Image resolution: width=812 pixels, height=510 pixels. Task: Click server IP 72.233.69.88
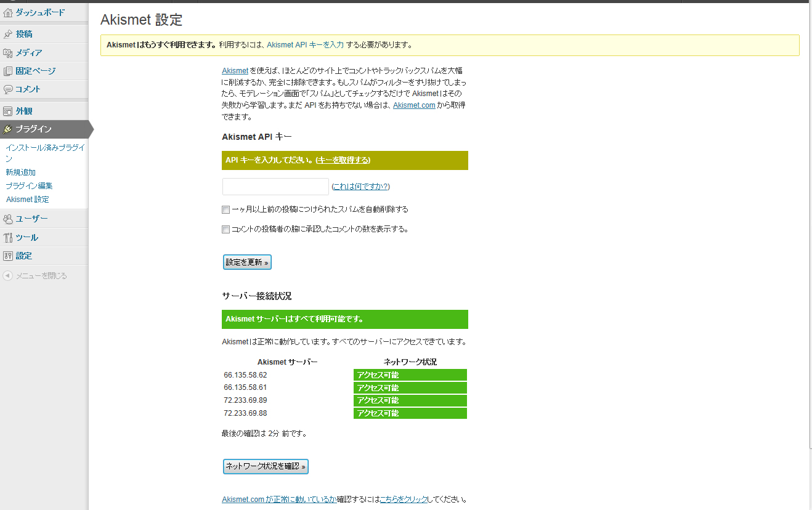(245, 413)
